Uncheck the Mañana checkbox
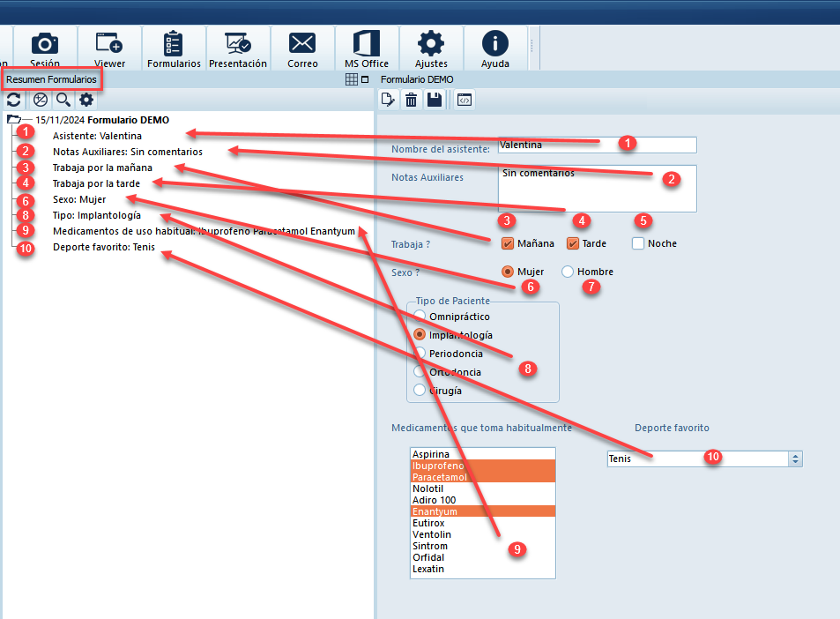The width and height of the screenshot is (840, 619). tap(507, 243)
